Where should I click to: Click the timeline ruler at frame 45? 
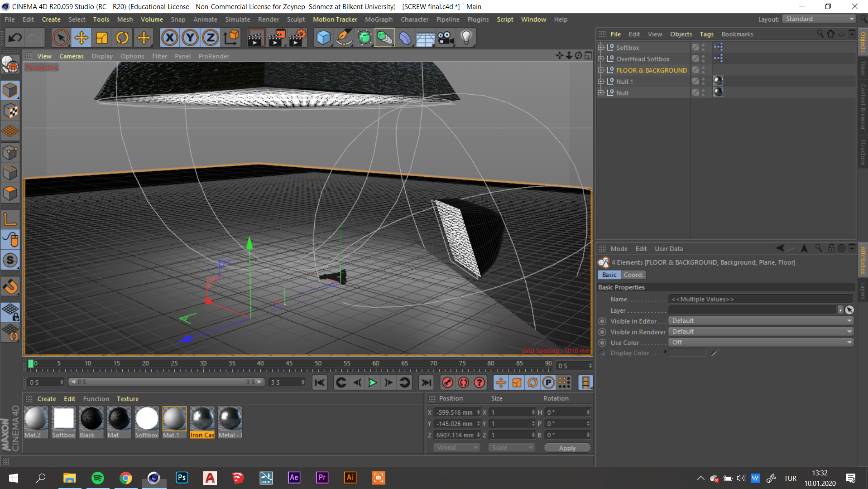pyautogui.click(x=289, y=363)
